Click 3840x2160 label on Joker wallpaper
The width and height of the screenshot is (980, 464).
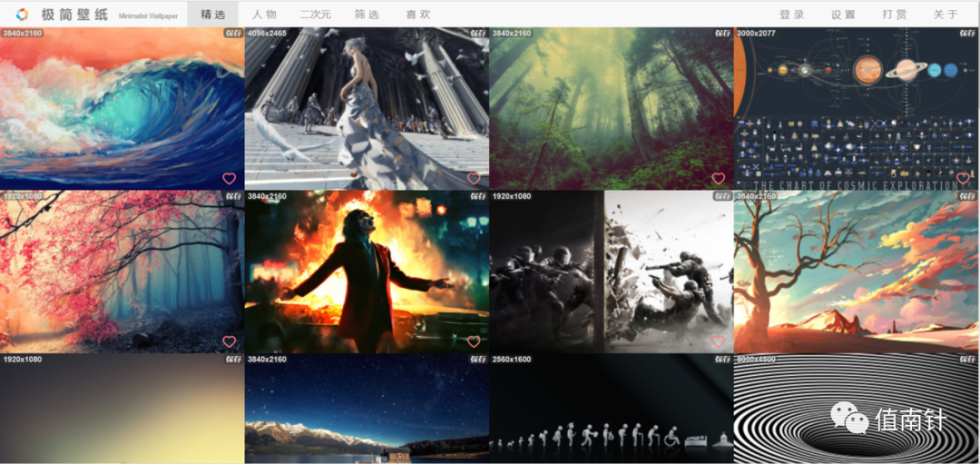click(x=267, y=196)
